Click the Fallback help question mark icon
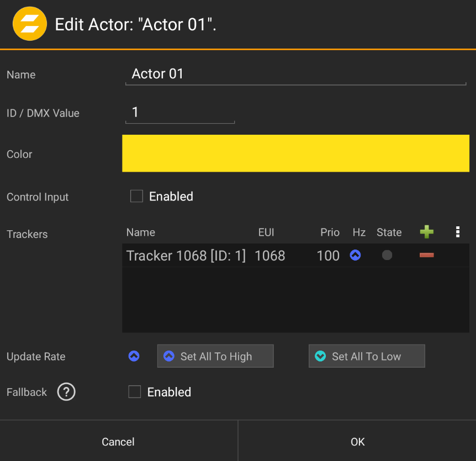This screenshot has width=476, height=461. tap(66, 392)
